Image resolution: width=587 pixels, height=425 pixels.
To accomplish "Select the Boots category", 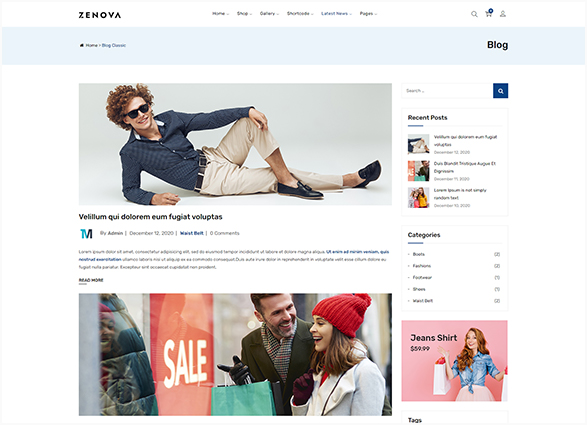I will tap(419, 254).
